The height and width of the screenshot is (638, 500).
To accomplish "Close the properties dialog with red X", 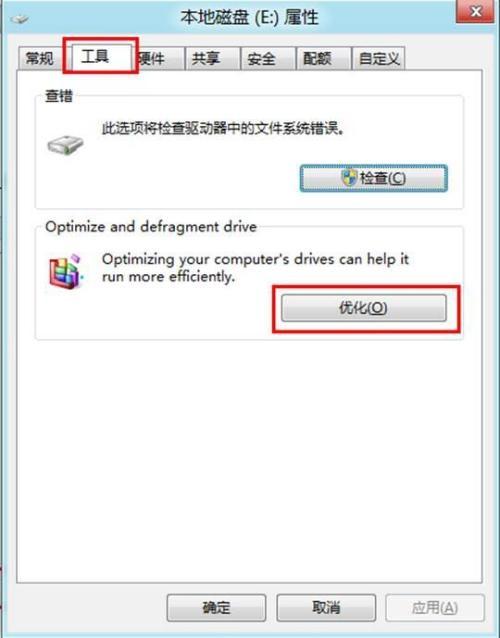I will point(475,11).
